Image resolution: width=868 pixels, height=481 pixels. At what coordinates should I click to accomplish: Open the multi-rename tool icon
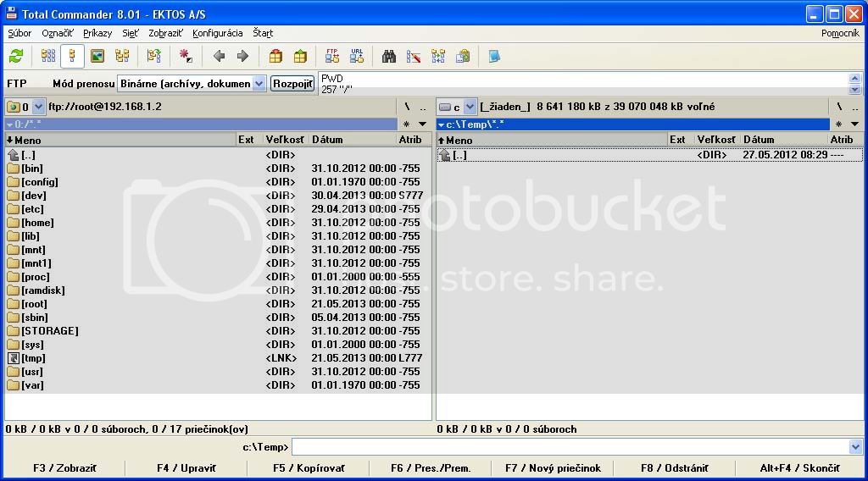(414, 56)
